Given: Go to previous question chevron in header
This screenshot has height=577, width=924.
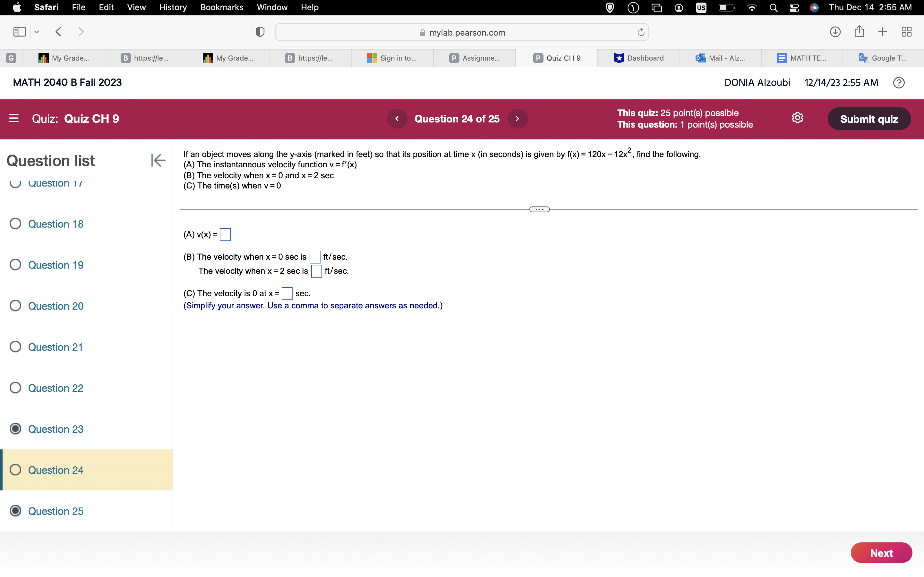Looking at the screenshot, I should (x=397, y=119).
